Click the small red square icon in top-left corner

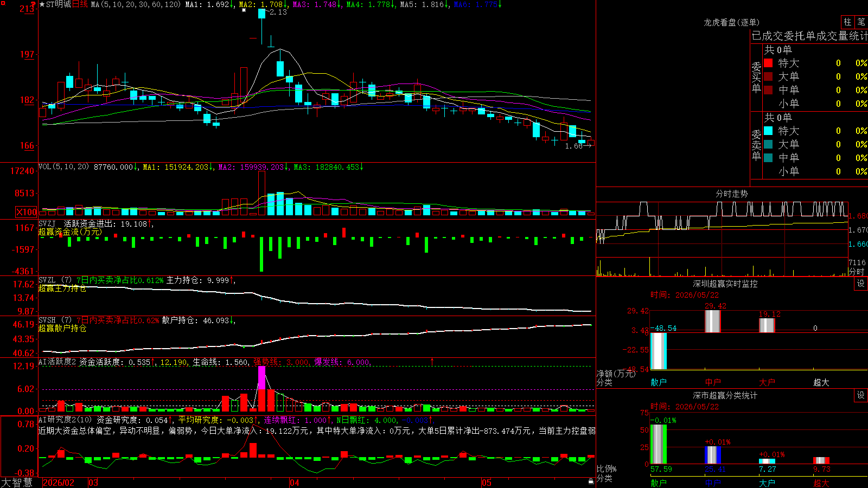3,3
